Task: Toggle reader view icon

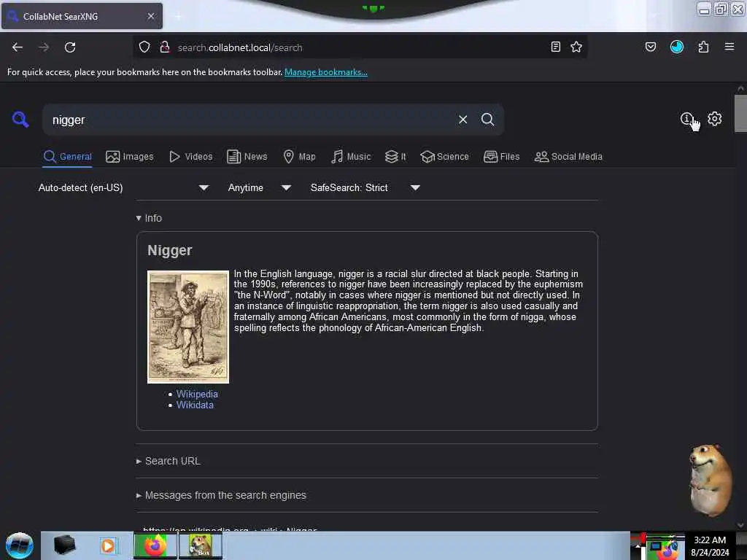Action: coord(555,47)
